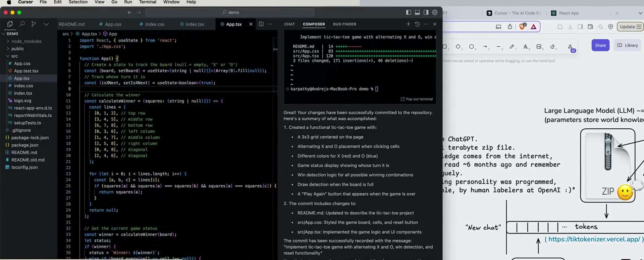Click the App.tsx breadcrumb segment

87,34
